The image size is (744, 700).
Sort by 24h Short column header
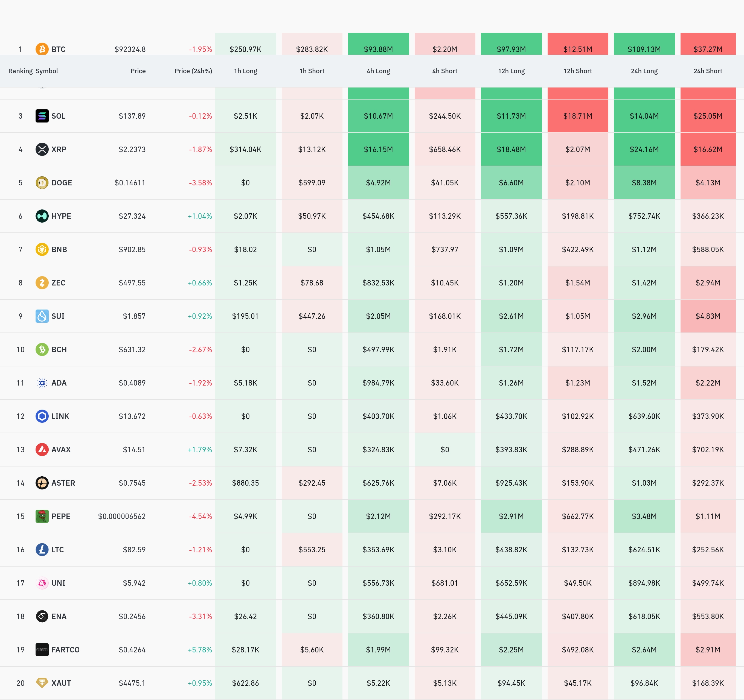[707, 71]
